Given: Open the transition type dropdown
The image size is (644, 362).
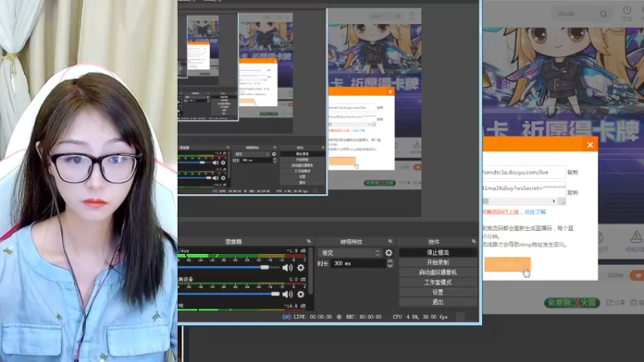Looking at the screenshot, I should click(351, 253).
